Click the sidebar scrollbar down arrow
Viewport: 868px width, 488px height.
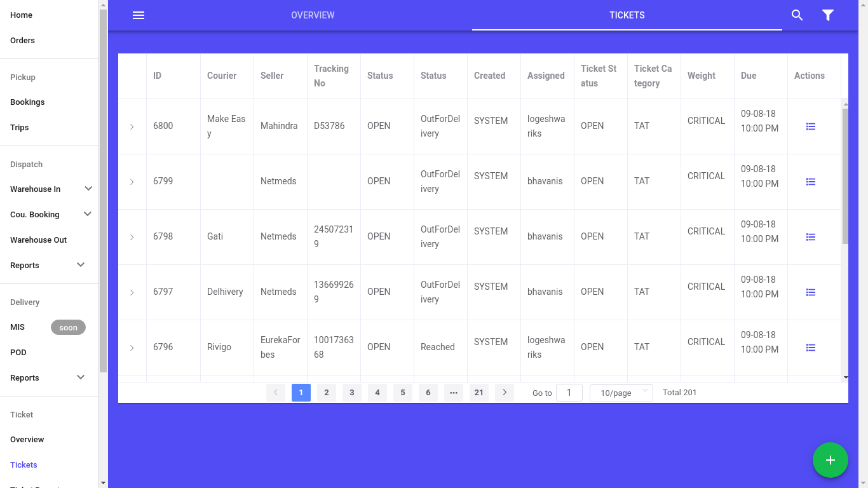coord(103,483)
